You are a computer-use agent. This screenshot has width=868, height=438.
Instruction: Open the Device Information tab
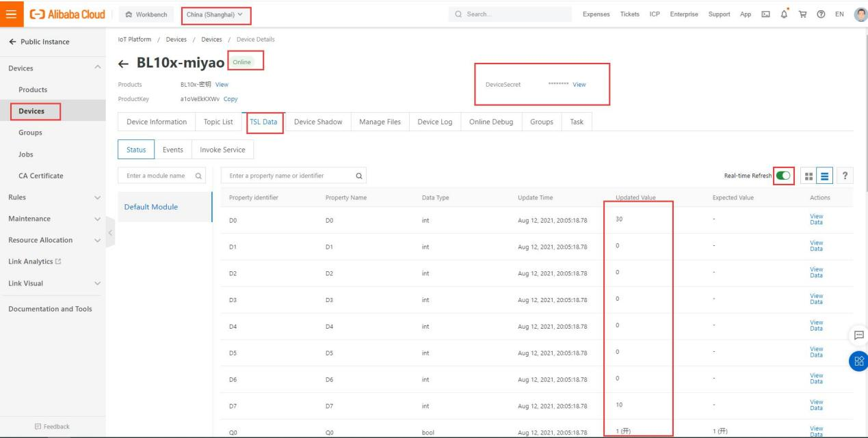coord(157,122)
